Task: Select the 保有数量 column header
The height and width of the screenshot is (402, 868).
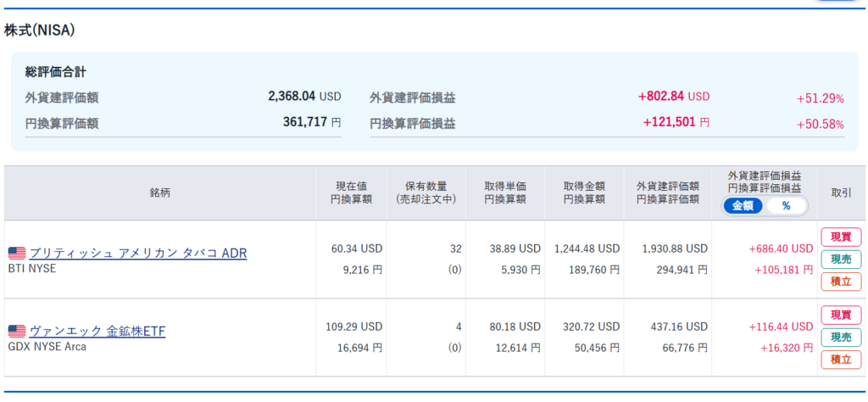Action: (426, 193)
